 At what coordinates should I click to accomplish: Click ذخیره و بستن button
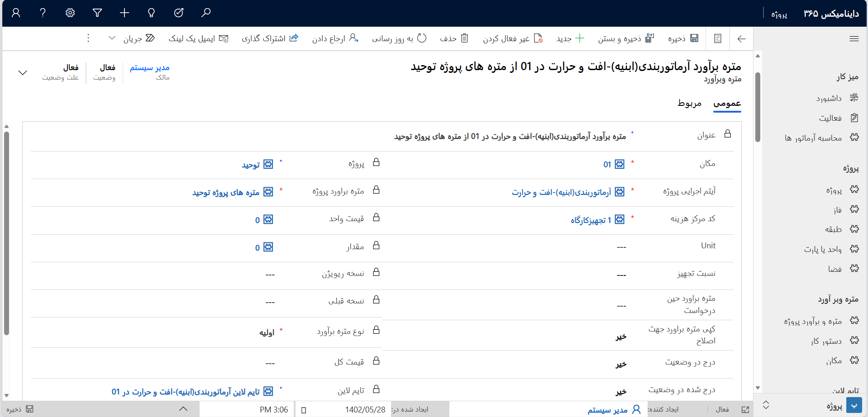(x=626, y=38)
